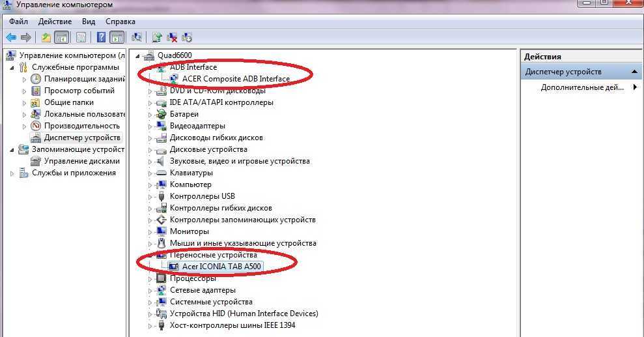The image size is (644, 337).
Task: Click the Disable device down-arrow icon
Action: 187,38
